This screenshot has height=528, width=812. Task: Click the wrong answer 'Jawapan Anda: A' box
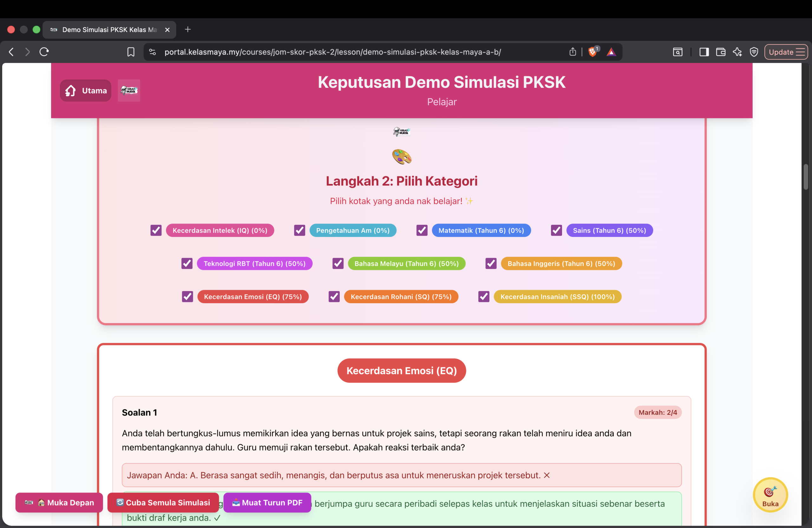[x=402, y=475]
